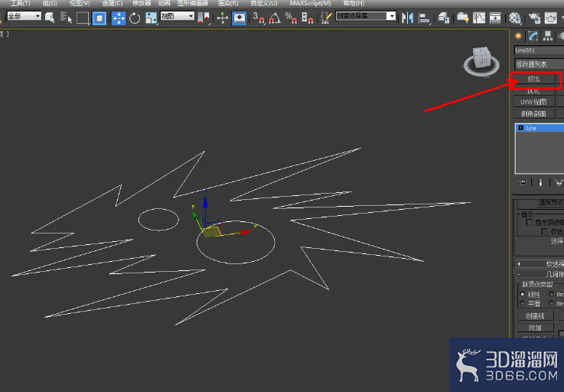
Task: Collapse the 几何体 rollout
Action: tap(540, 274)
